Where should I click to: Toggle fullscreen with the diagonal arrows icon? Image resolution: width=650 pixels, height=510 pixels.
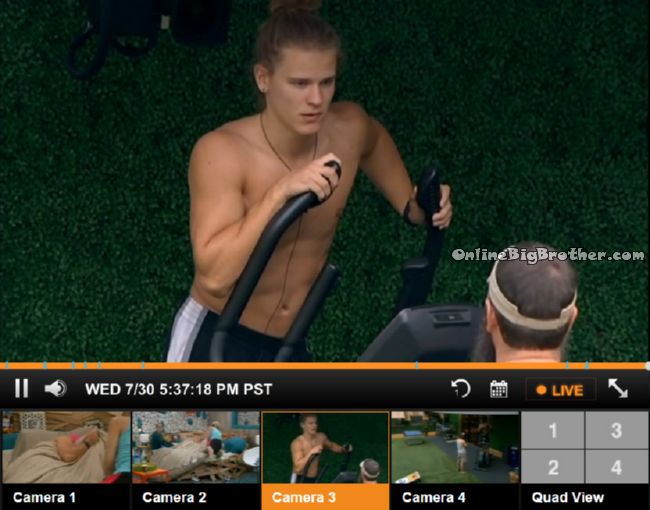tap(618, 389)
